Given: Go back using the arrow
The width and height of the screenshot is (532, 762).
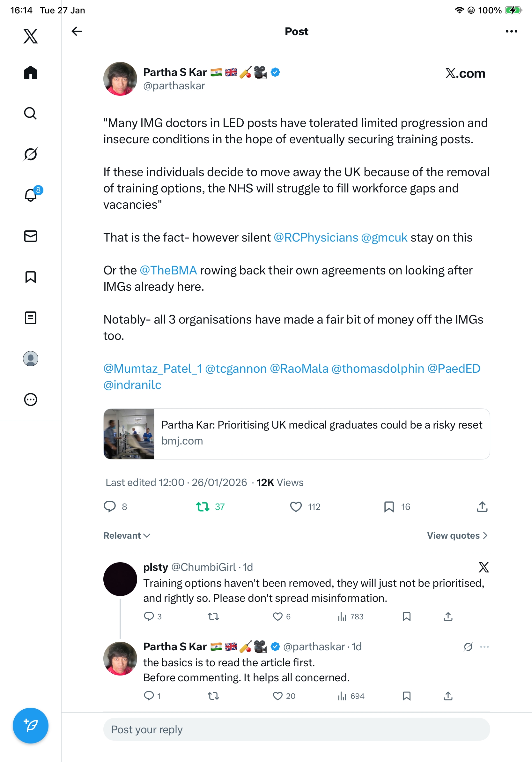Looking at the screenshot, I should (77, 32).
